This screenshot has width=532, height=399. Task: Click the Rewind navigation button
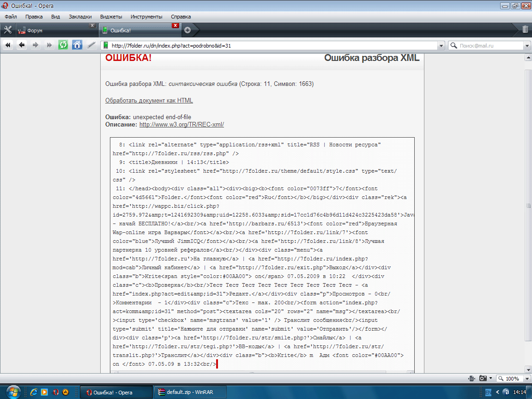click(x=8, y=45)
